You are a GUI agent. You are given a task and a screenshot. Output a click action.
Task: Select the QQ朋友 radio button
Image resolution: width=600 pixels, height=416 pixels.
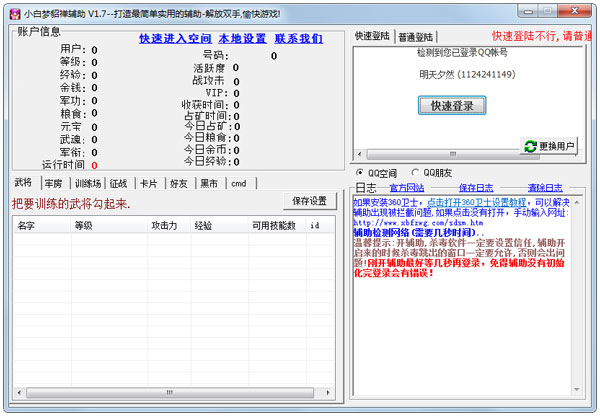click(x=415, y=172)
